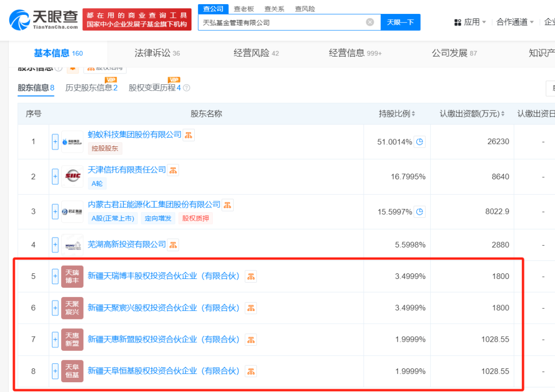Expand row 1 蚂蚁科技集团 plus button
The width and height of the screenshot is (555, 392).
55,142
